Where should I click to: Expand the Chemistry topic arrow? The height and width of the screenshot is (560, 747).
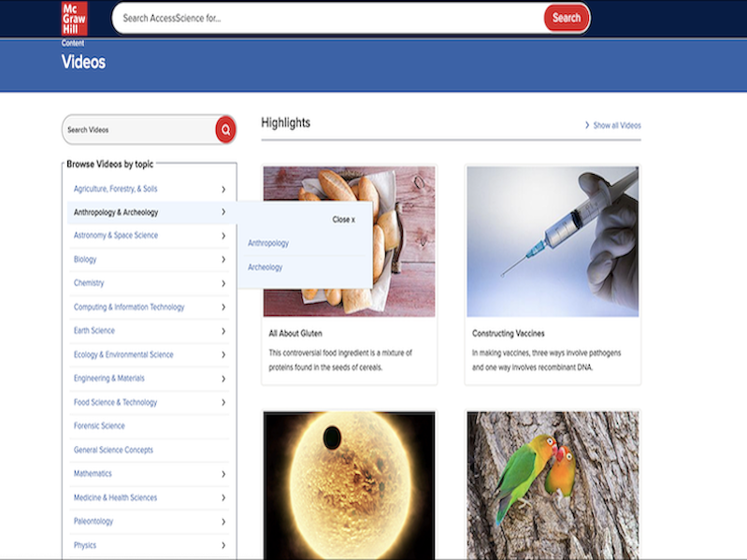point(223,283)
